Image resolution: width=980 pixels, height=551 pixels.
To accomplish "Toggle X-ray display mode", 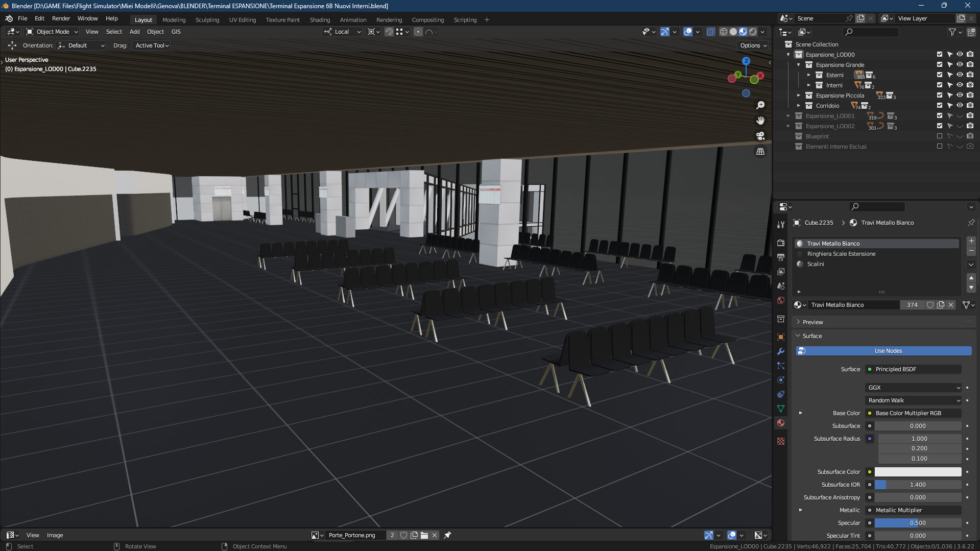I will tap(710, 32).
